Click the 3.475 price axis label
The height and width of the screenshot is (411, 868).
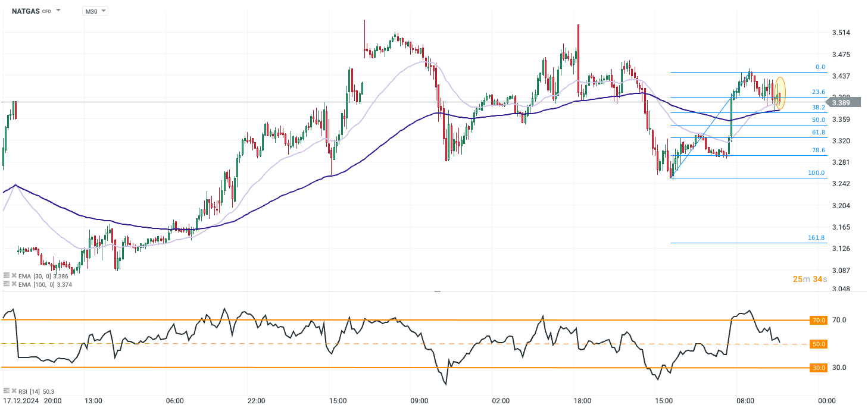click(841, 54)
